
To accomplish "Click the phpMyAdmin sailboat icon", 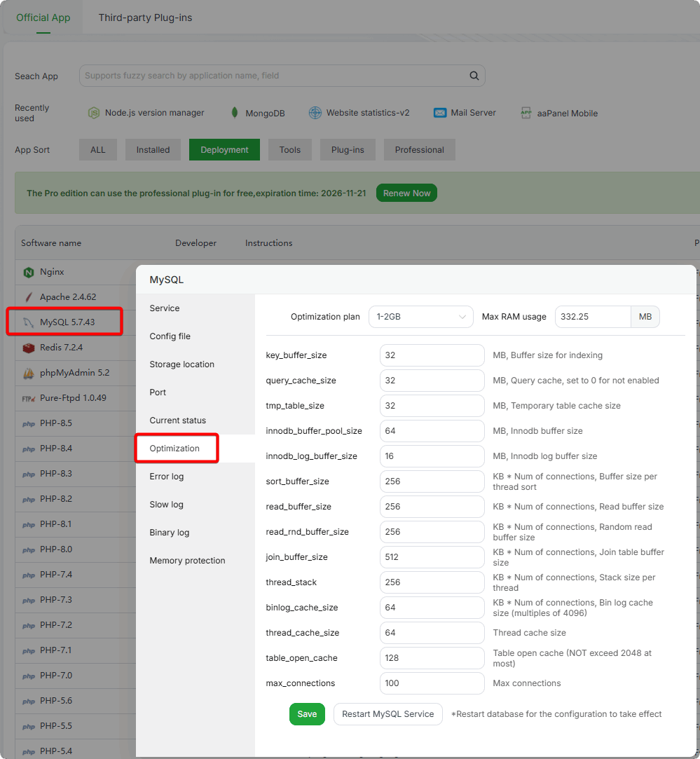I will click(x=29, y=373).
